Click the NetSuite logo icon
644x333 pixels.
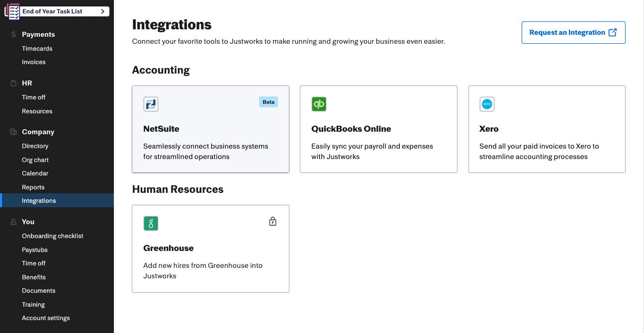click(x=151, y=104)
